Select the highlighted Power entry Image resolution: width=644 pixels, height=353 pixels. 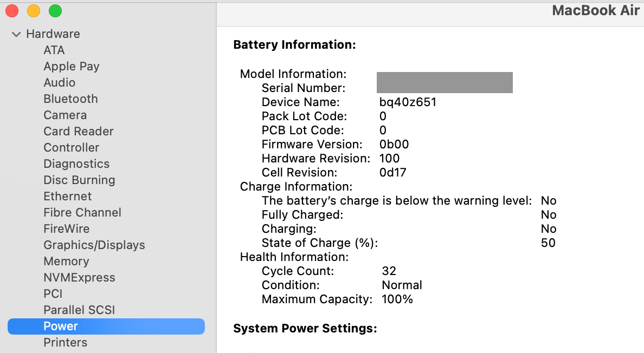pos(106,326)
